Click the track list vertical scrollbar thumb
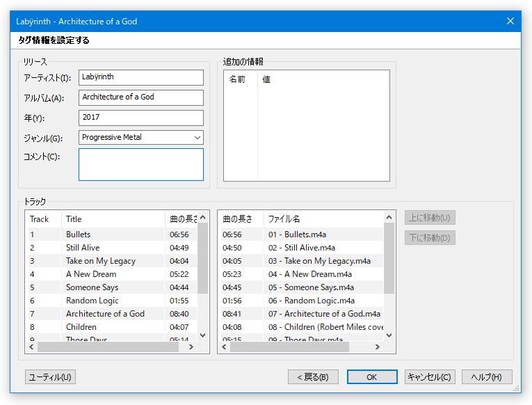The height and width of the screenshot is (405, 532). pos(203,258)
